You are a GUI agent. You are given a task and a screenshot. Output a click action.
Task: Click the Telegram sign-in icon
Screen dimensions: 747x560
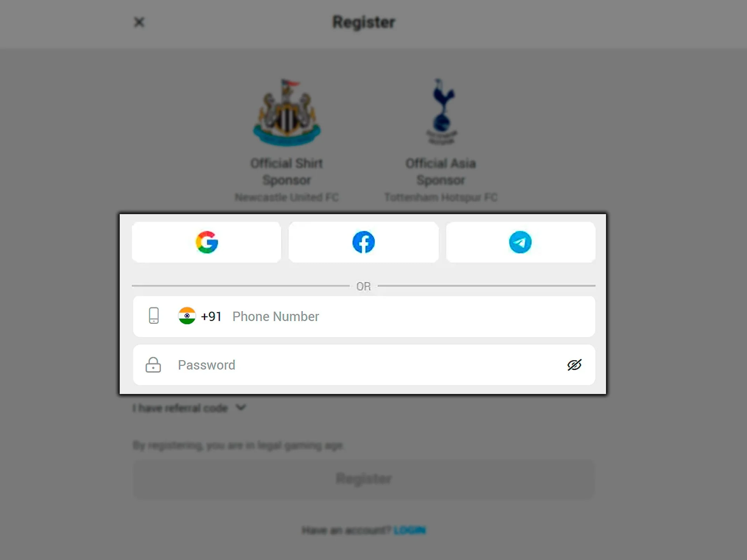point(520,242)
